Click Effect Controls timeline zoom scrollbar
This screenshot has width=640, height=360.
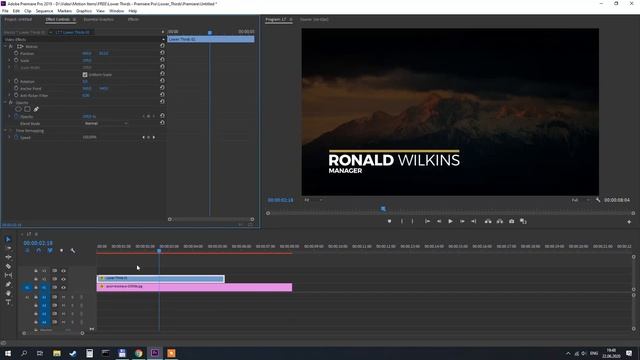[x=211, y=219]
